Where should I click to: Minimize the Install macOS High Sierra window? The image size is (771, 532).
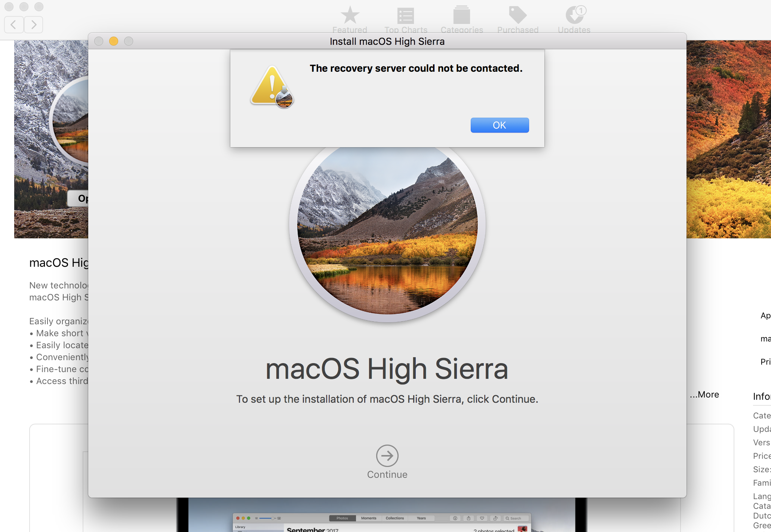pos(114,41)
